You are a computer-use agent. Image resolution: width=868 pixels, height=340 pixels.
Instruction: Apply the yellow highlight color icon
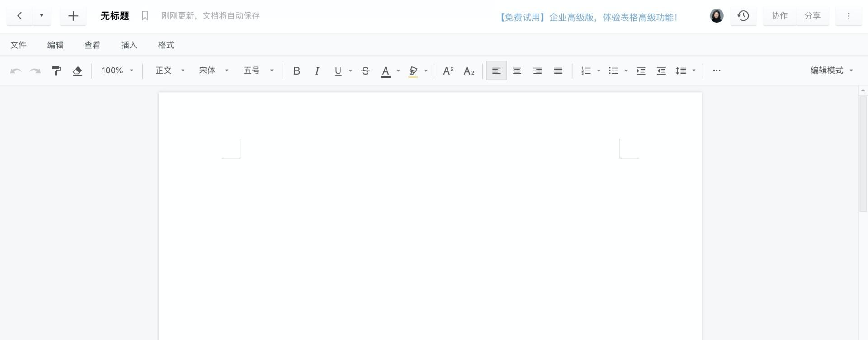413,71
